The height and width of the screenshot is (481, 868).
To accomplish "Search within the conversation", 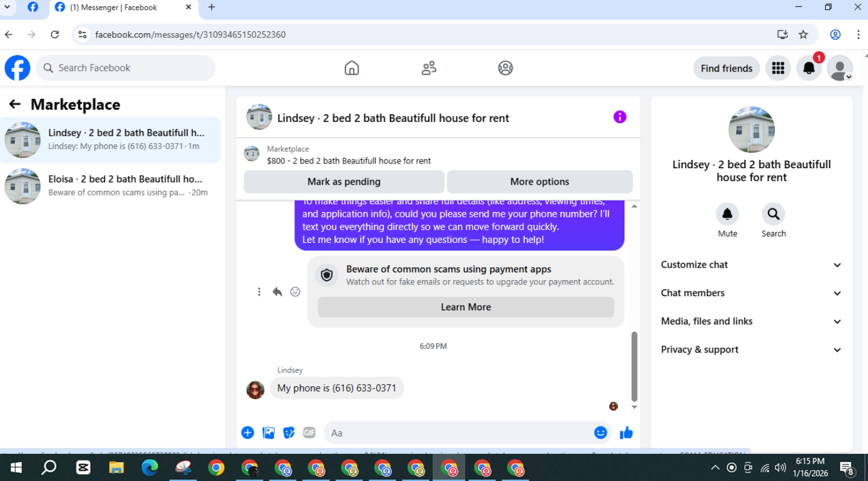I will [773, 214].
